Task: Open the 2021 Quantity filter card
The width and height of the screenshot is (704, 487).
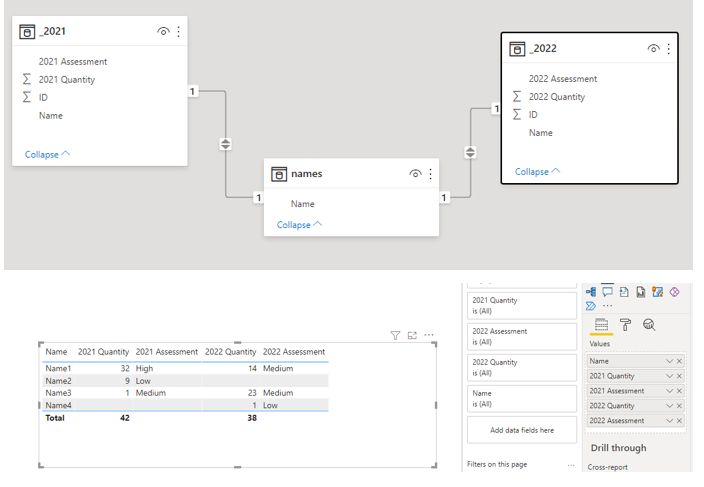Action: coord(522,306)
